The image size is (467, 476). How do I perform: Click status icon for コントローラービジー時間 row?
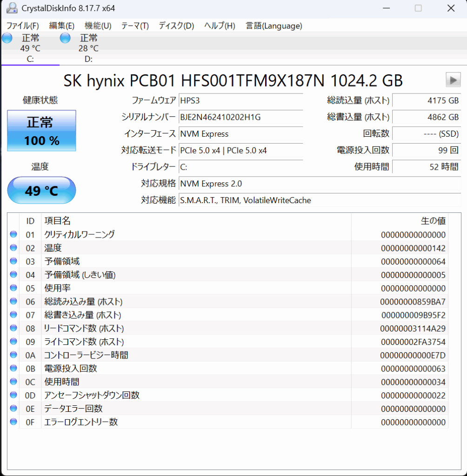click(13, 355)
